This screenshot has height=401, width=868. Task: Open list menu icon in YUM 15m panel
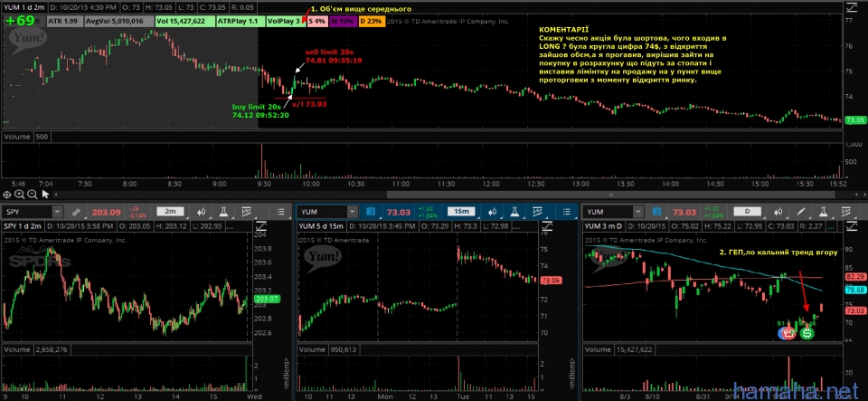567,212
